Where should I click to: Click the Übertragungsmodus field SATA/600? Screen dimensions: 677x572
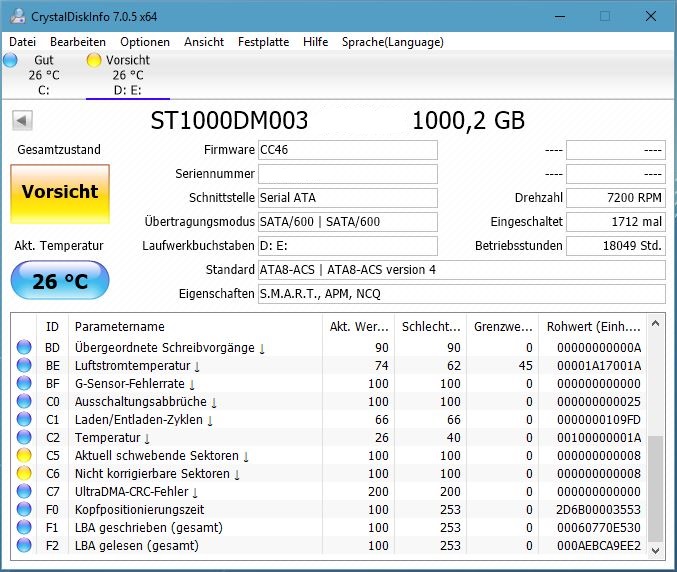click(348, 222)
